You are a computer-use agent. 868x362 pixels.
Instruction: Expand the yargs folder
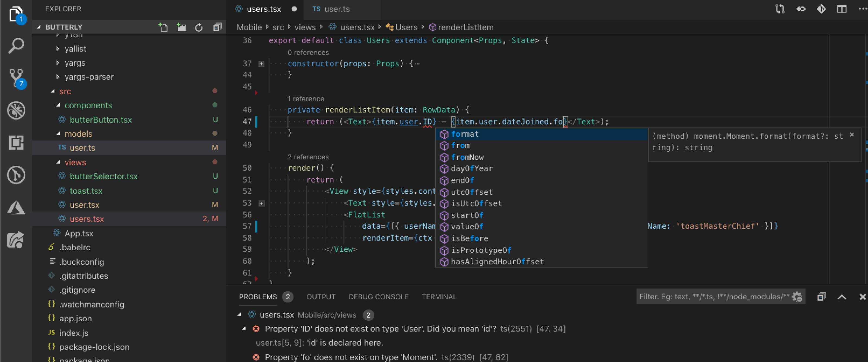58,63
